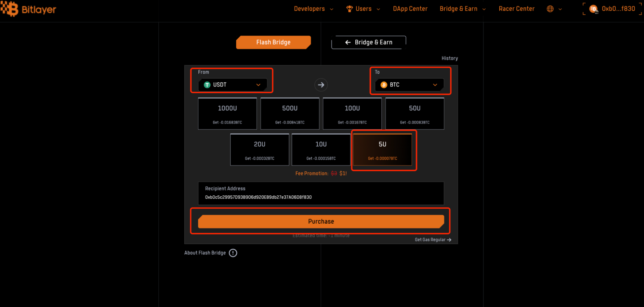Click the parachute icon beside Users
The width and height of the screenshot is (644, 307).
point(350,9)
